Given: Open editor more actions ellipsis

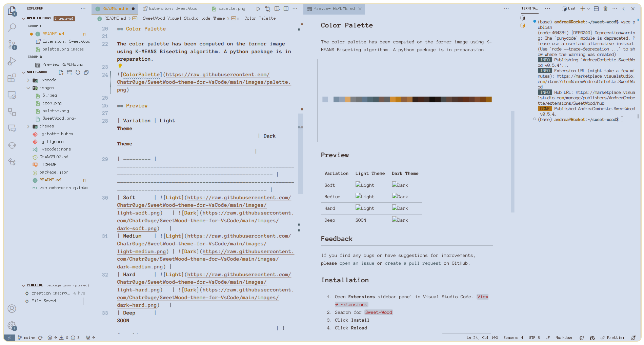Looking at the screenshot, I should tap(295, 9).
